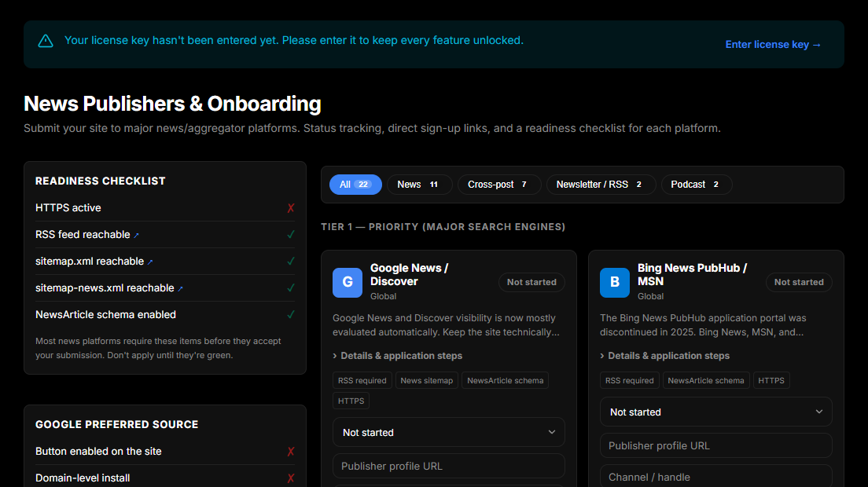Switch to the Podcast filter tab
The height and width of the screenshot is (487, 868).
(x=697, y=185)
